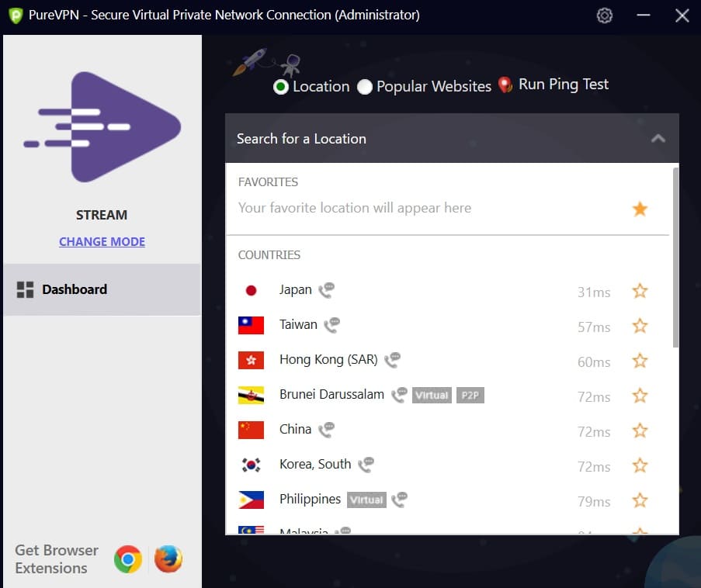Collapse the location list with chevron
The width and height of the screenshot is (701, 588).
pos(658,139)
